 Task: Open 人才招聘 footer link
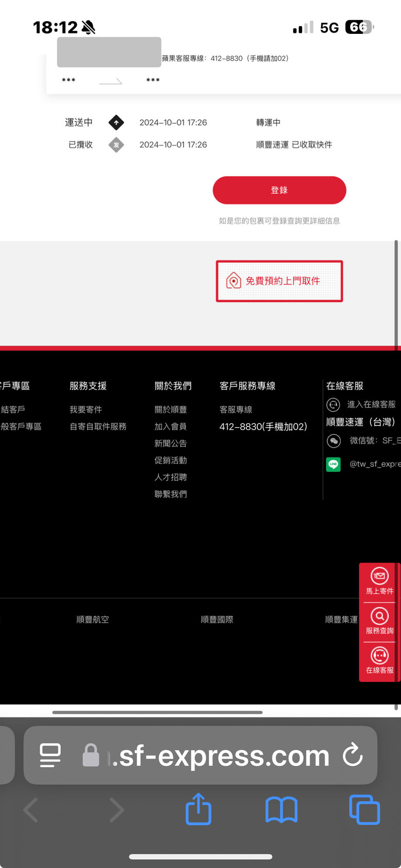coord(171,477)
